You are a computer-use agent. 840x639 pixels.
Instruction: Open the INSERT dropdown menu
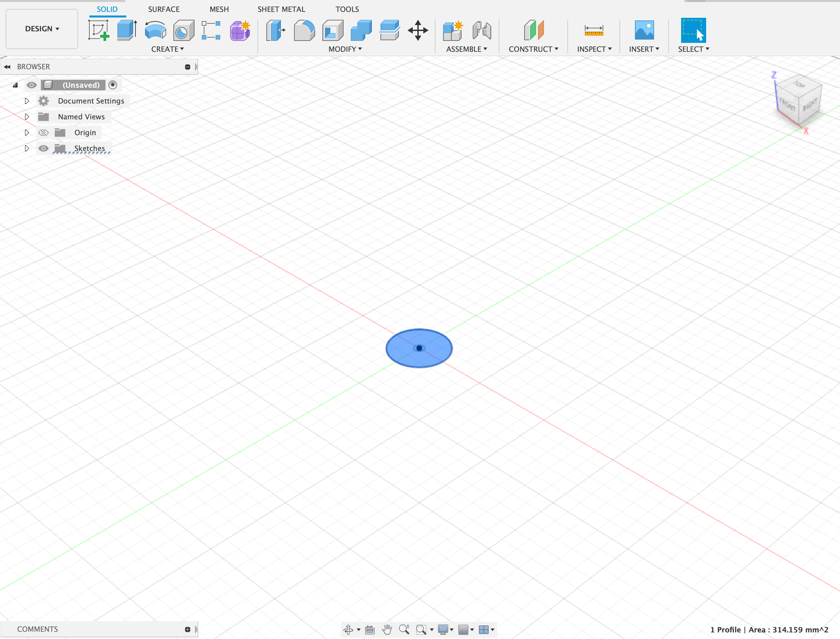[644, 49]
